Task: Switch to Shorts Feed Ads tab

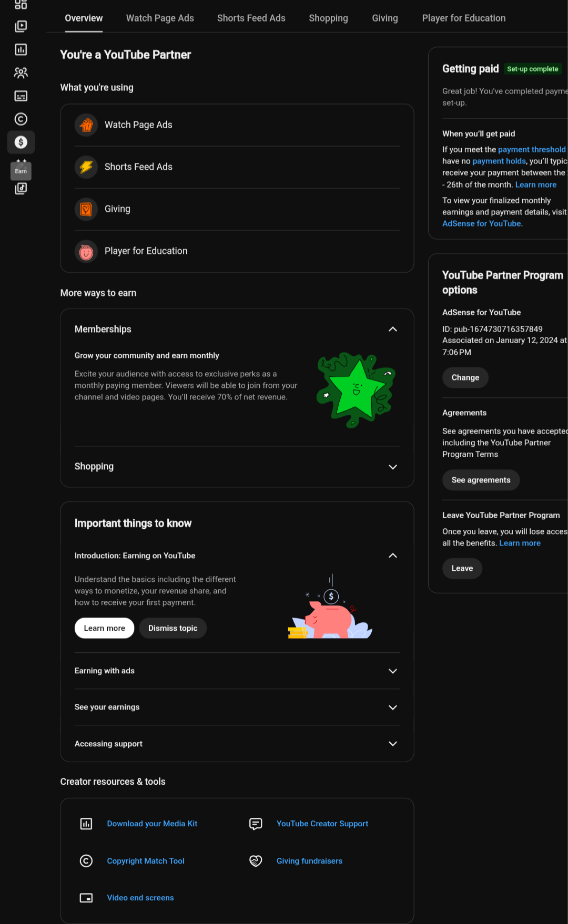Action: click(251, 18)
